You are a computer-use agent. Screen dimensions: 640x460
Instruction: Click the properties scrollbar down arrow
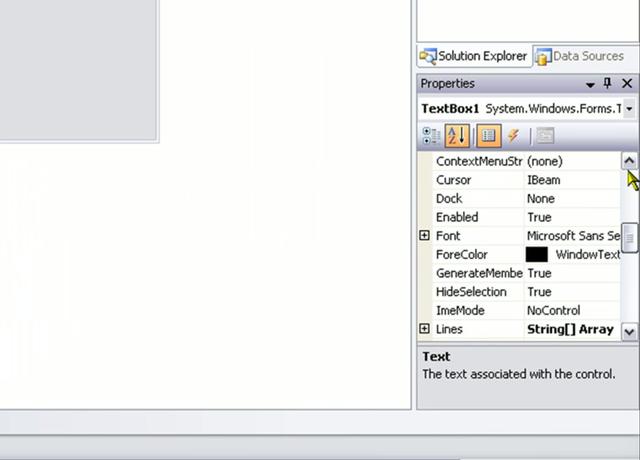(x=629, y=332)
